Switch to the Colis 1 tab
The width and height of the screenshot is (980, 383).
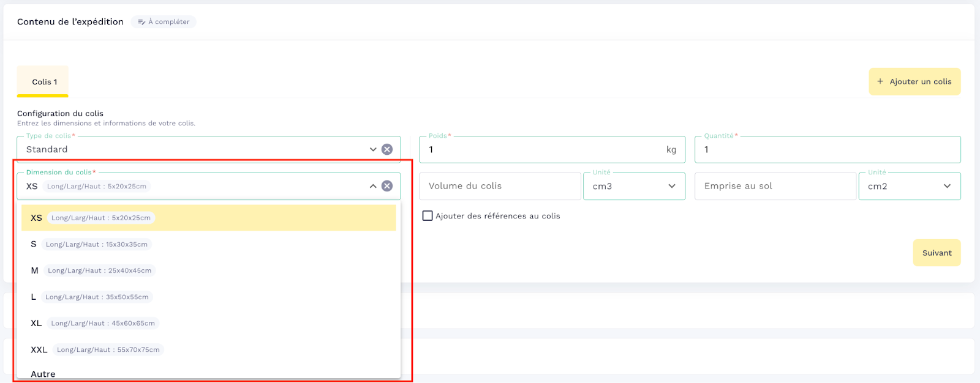[43, 82]
